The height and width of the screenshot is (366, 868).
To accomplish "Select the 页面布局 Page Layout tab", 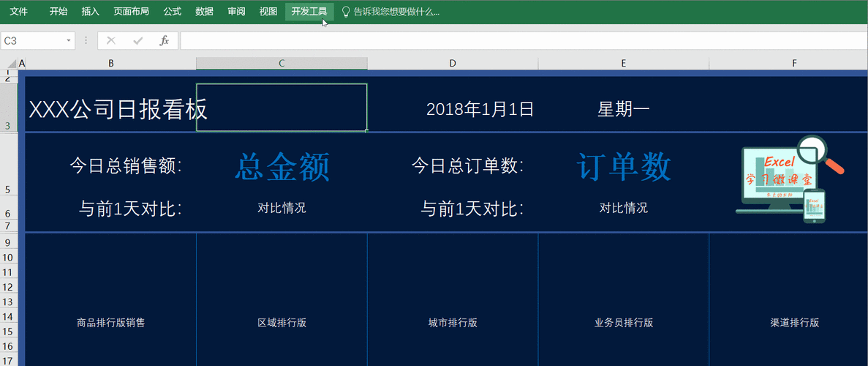I will [131, 12].
